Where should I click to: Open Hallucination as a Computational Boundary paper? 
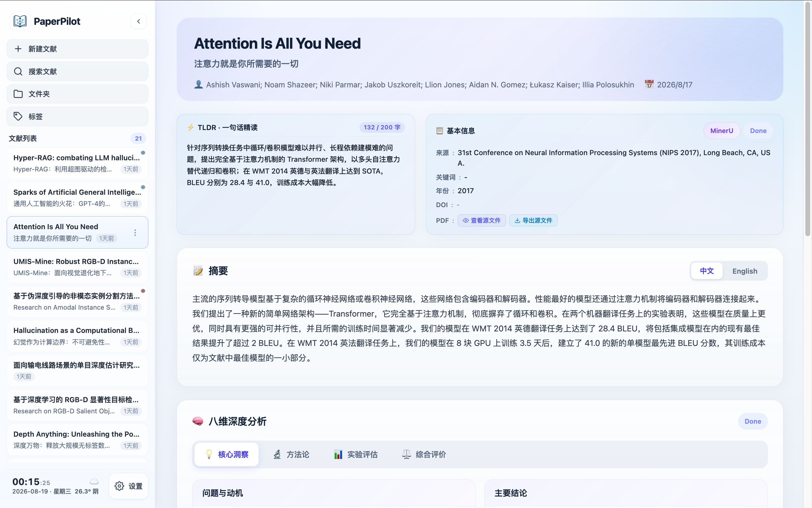tap(78, 336)
